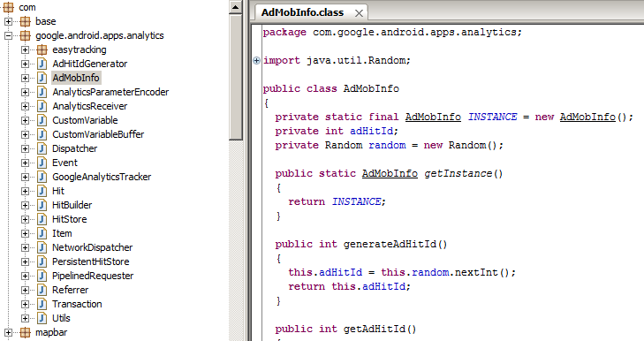Select the NetworkDispatcher tree item
Image resolution: width=644 pixels, height=341 pixels.
tap(93, 247)
